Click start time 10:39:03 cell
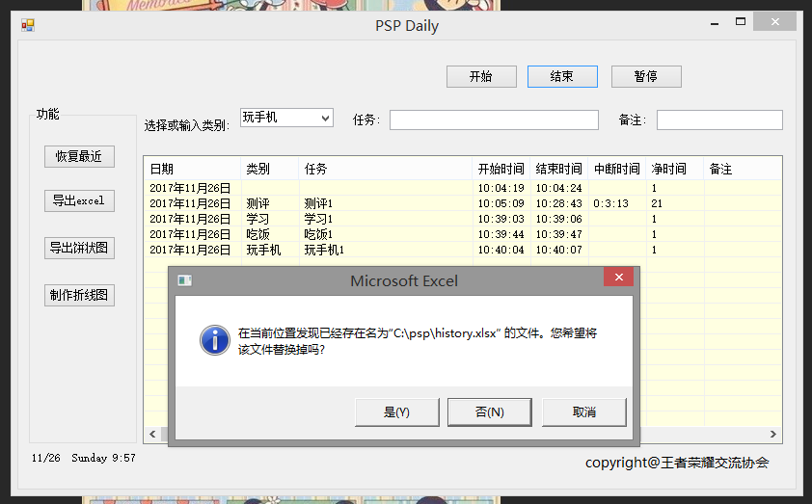The image size is (812, 504). click(x=501, y=219)
